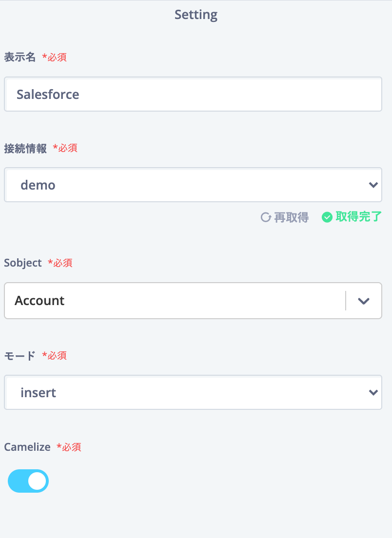Image resolution: width=392 pixels, height=538 pixels.
Task: Click the chevron arrow in the insert dropdown
Action: 373,392
